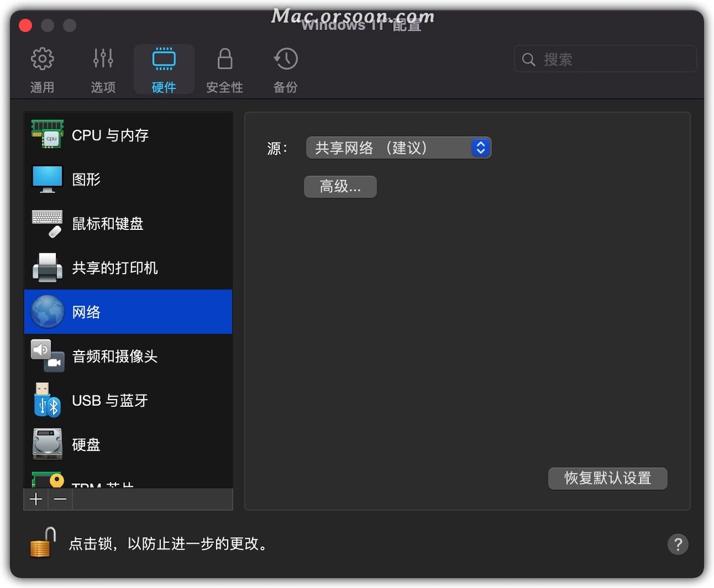This screenshot has width=714, height=588.
Task: Select the 共享的打印机 label in sidebar
Action: pyautogui.click(x=115, y=268)
